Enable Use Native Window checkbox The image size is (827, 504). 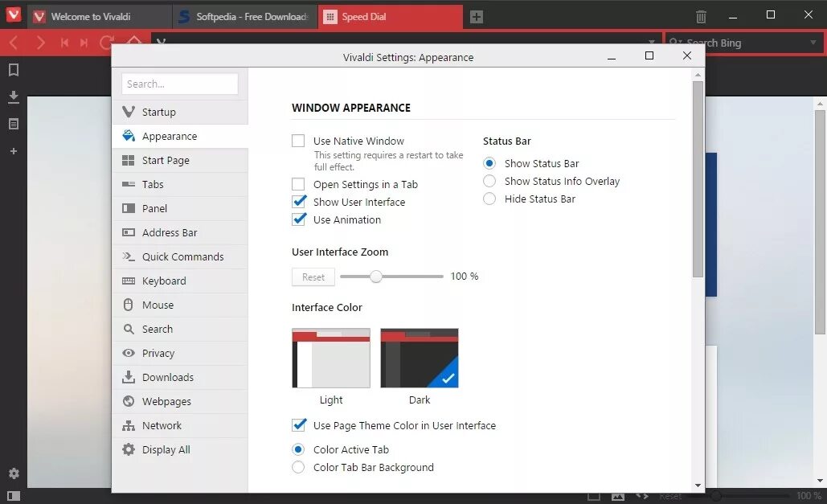point(298,141)
